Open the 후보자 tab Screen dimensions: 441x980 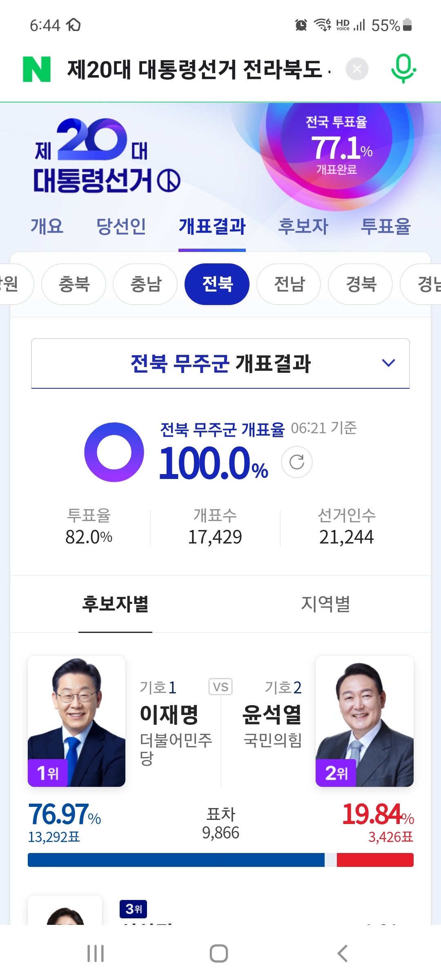point(303,226)
